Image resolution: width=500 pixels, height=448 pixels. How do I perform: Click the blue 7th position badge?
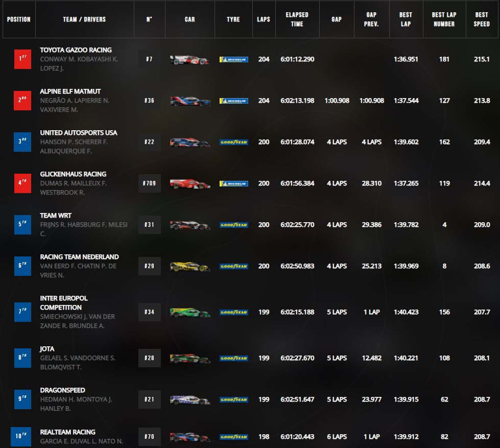(22, 312)
